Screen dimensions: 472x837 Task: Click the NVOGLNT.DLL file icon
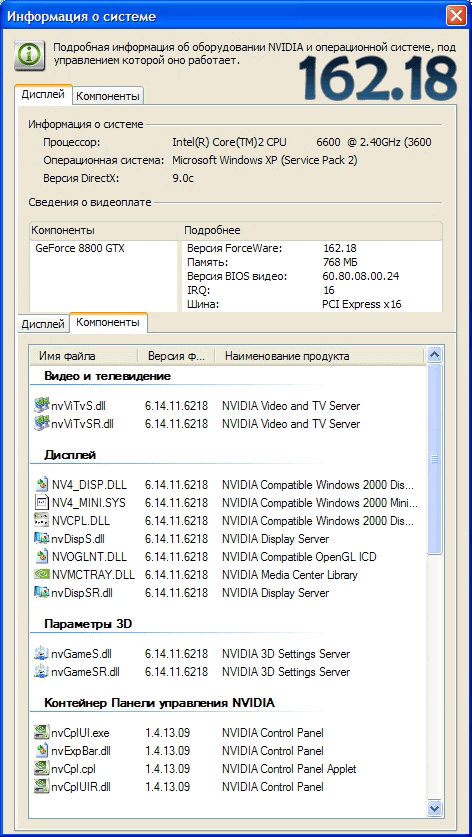[x=41, y=557]
